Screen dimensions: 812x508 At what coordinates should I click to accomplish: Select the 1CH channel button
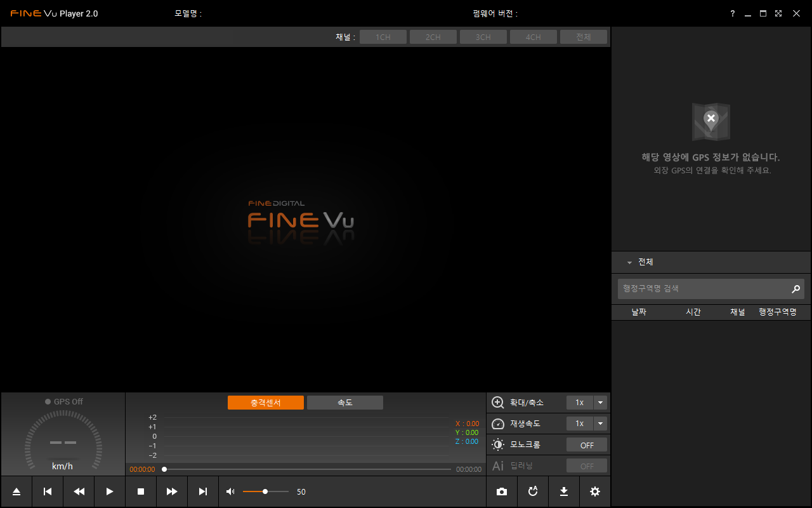[x=383, y=37]
